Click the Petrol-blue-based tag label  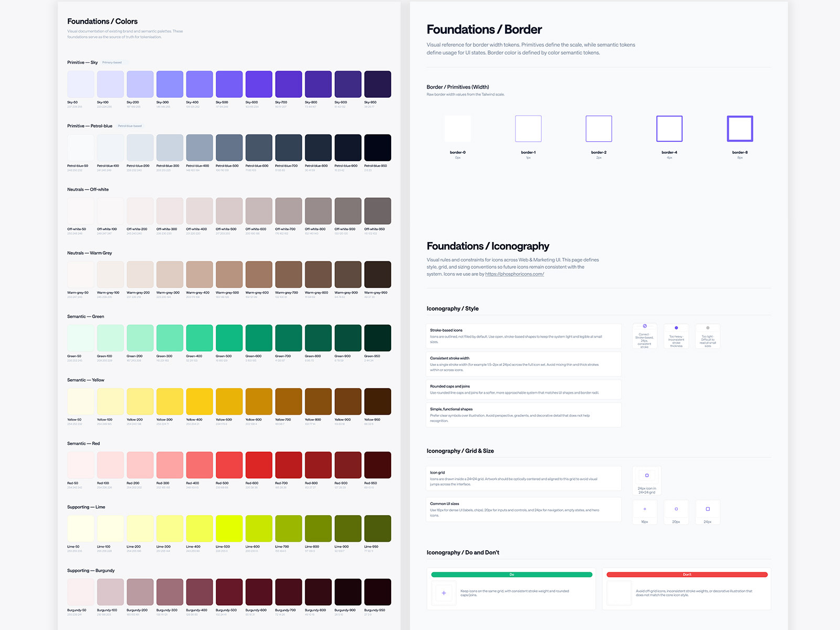[130, 126]
